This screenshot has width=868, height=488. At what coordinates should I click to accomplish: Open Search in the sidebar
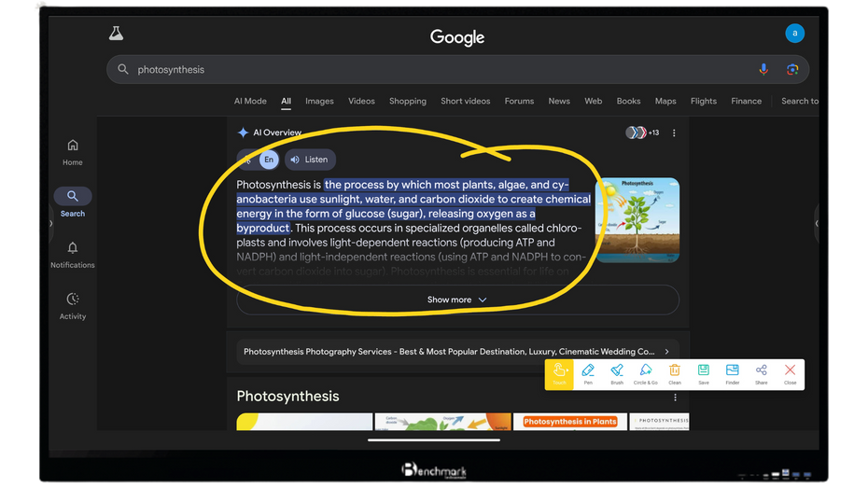73,202
